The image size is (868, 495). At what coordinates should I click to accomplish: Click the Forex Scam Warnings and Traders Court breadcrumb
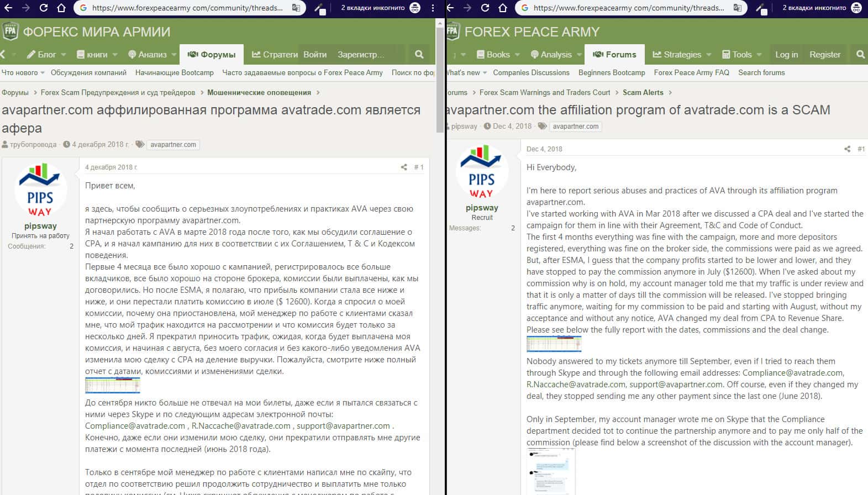[x=545, y=93]
